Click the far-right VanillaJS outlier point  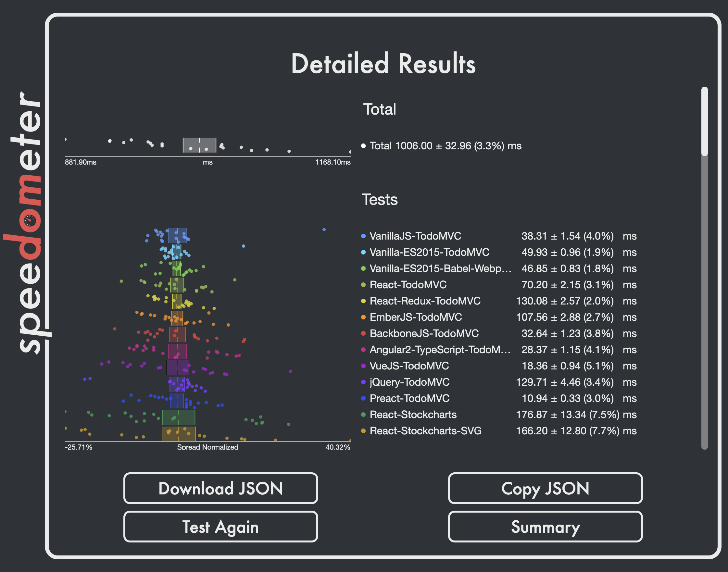324,230
